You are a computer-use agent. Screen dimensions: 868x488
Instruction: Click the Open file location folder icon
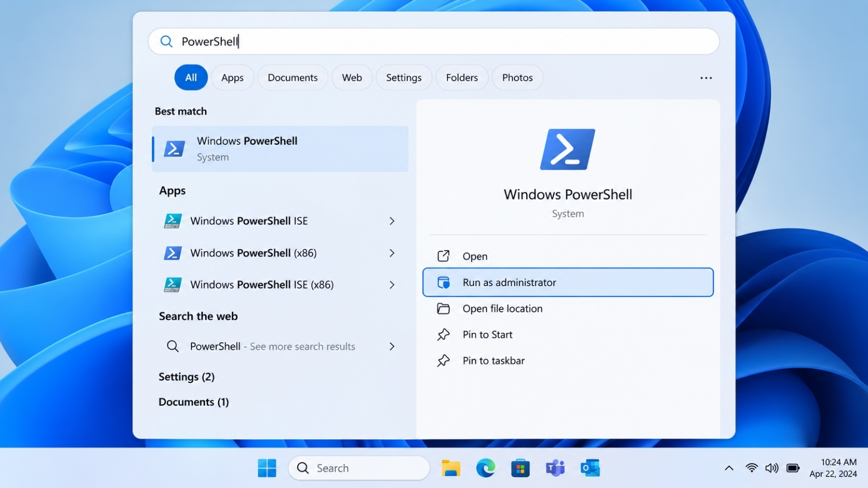coord(443,309)
